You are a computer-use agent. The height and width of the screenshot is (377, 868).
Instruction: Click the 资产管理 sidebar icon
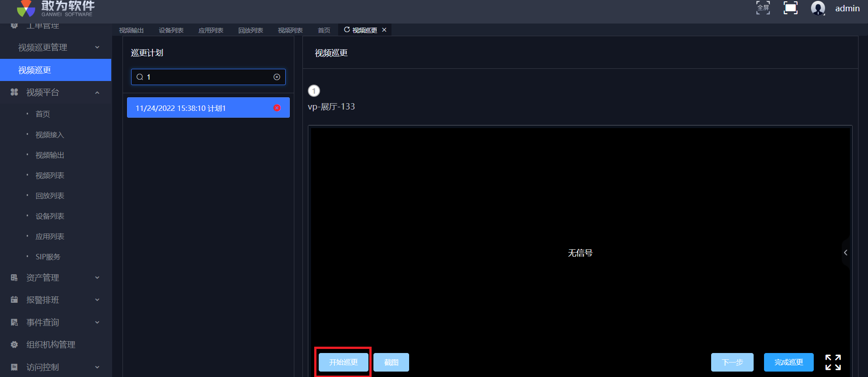(14, 277)
